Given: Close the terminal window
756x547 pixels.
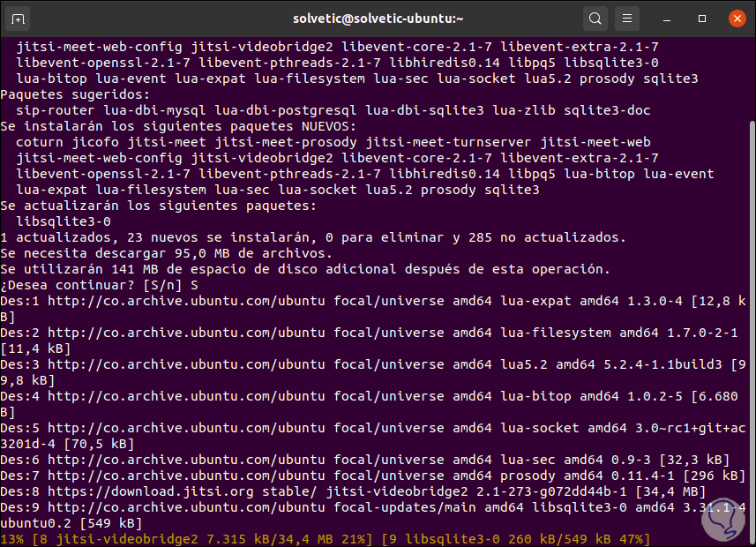Looking at the screenshot, I should pos(737,19).
